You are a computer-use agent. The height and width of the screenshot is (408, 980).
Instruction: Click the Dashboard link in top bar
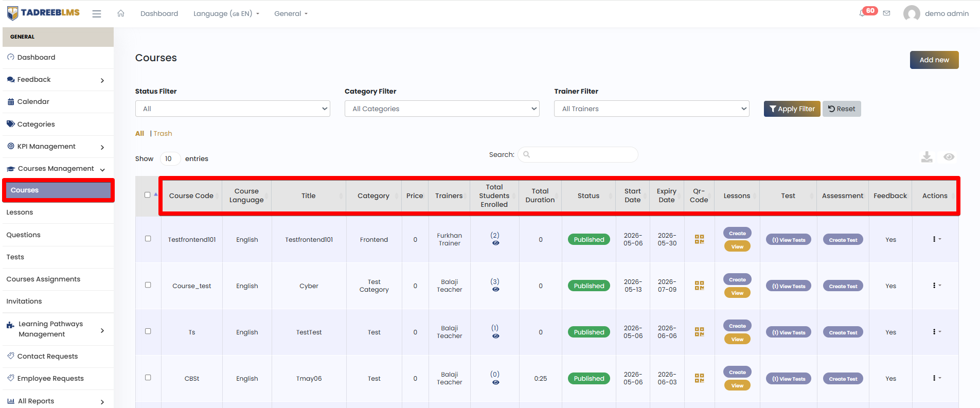pos(159,14)
